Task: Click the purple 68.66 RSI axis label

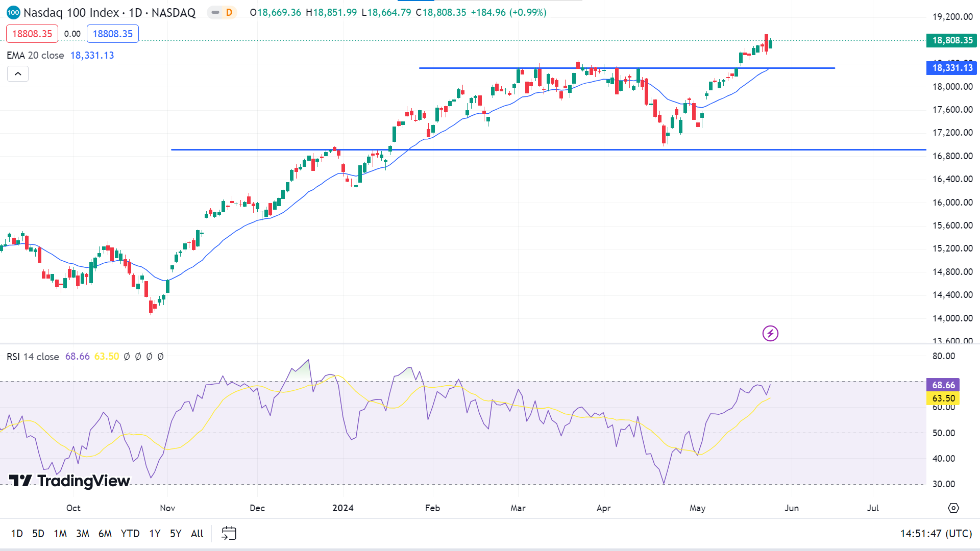Action: coord(943,385)
